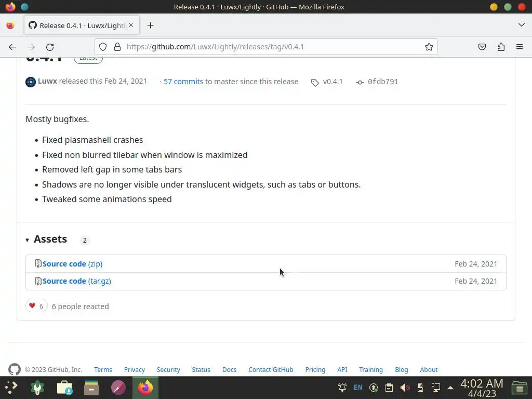Open Luwx author profile link
Image resolution: width=532 pixels, height=399 pixels.
click(x=47, y=81)
